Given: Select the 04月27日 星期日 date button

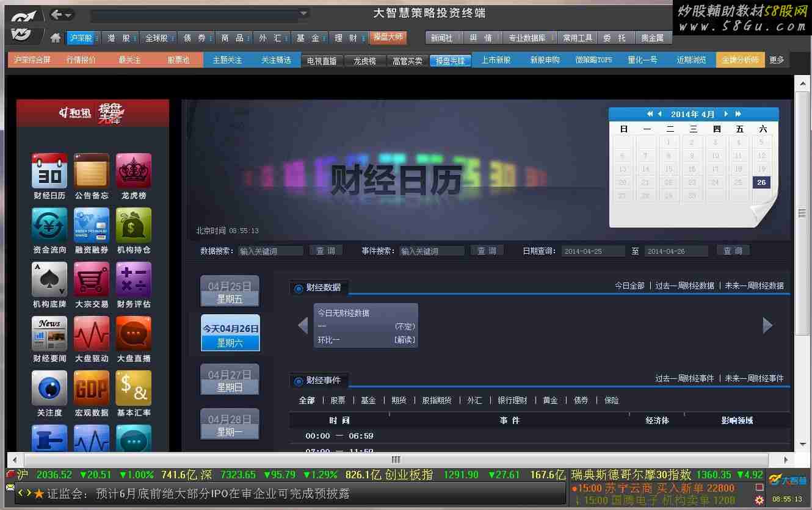Looking at the screenshot, I should [230, 379].
